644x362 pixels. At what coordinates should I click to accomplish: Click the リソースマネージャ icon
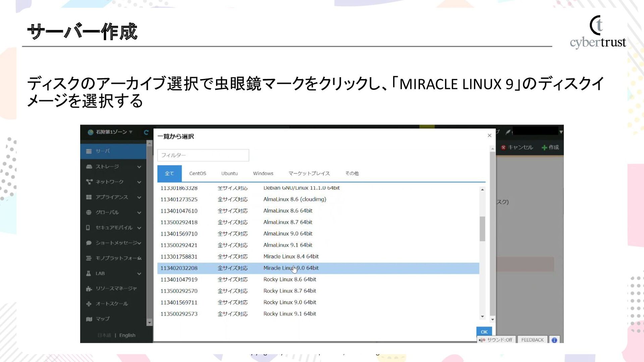click(x=89, y=289)
